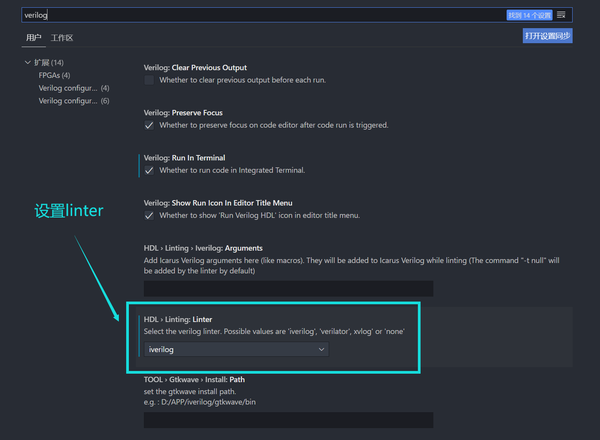Toggle the Clear Previous Output checkbox

tap(149, 80)
